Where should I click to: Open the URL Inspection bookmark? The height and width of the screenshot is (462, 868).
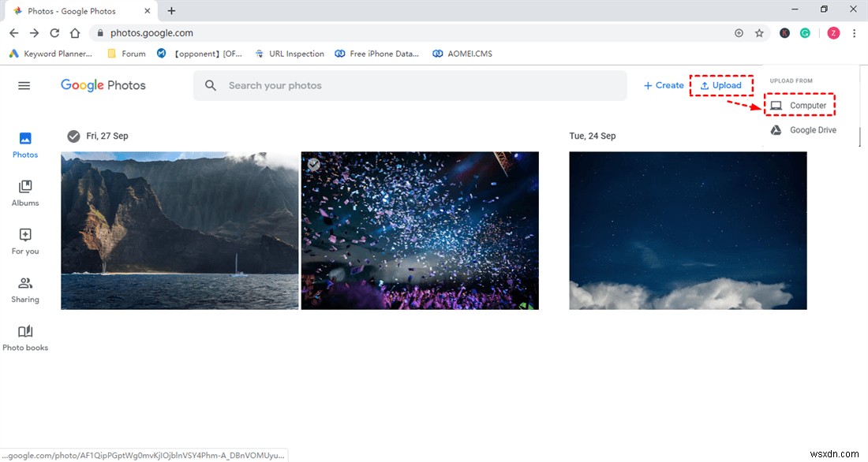[290, 54]
